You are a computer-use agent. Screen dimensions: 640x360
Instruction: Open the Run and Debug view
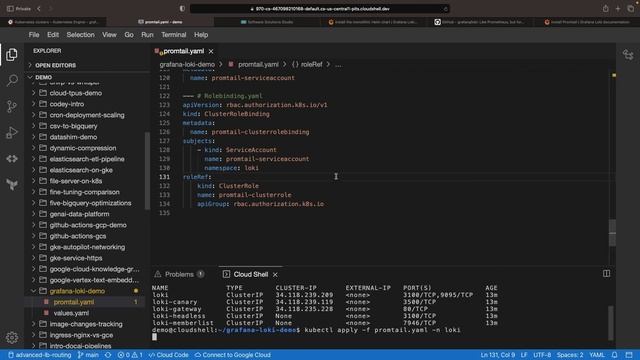coord(12,133)
